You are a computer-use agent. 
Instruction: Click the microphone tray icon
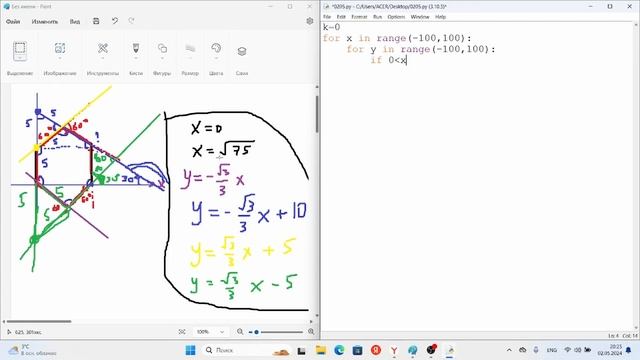(536, 350)
